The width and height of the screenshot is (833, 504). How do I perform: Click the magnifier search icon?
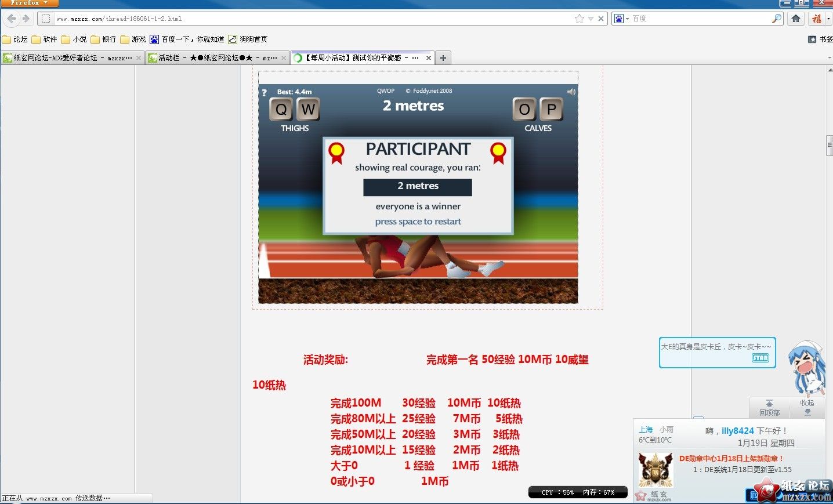(777, 19)
